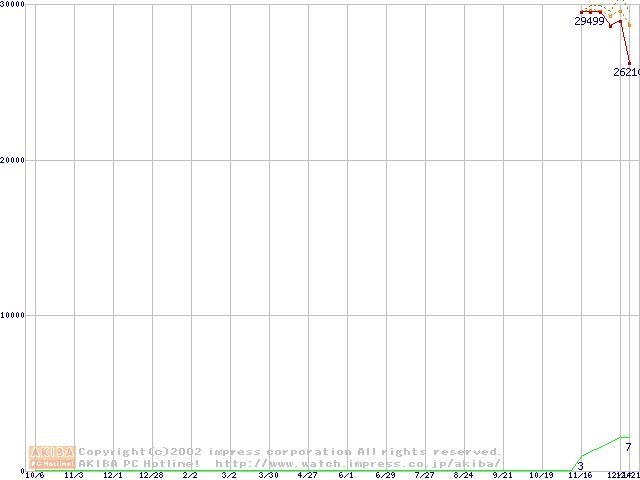Select the 10/6 date on x-axis

[x=34, y=476]
